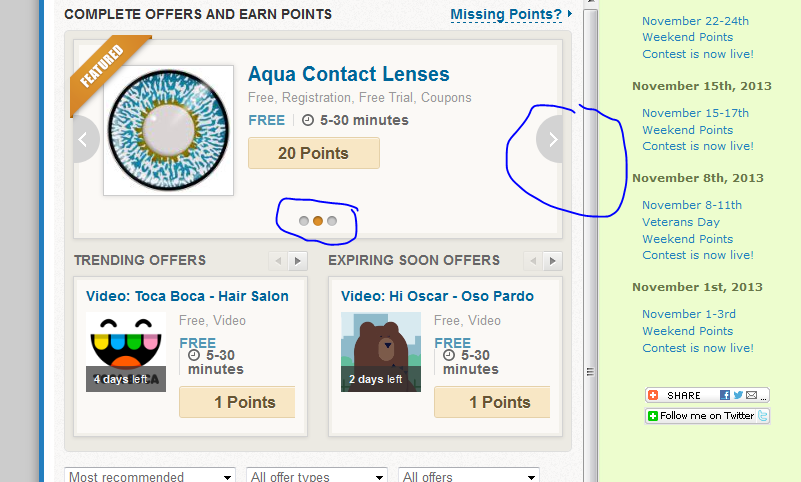Click Trending Offers previous arrow
Viewport: 801px width, 482px height.
pos(278,261)
